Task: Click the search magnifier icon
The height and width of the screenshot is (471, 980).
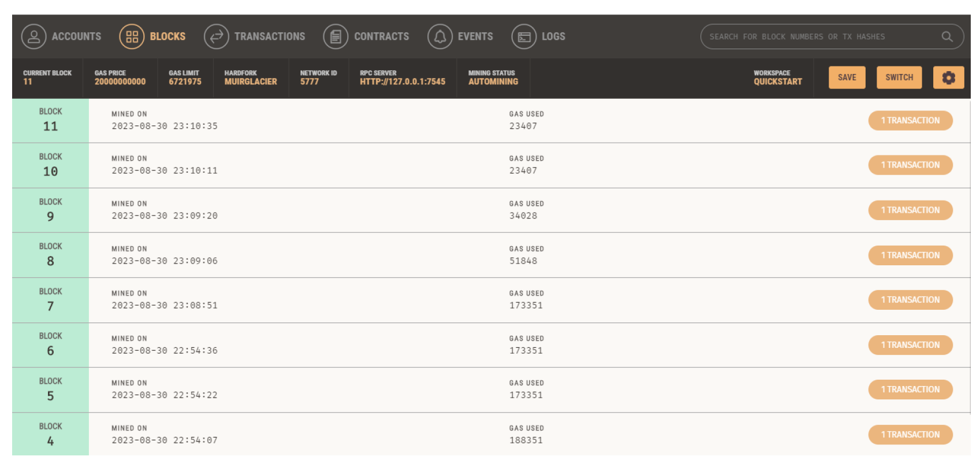Action: click(947, 36)
